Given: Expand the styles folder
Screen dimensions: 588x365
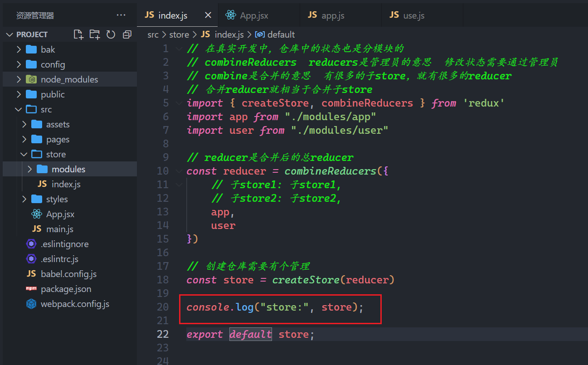Looking at the screenshot, I should 24,199.
